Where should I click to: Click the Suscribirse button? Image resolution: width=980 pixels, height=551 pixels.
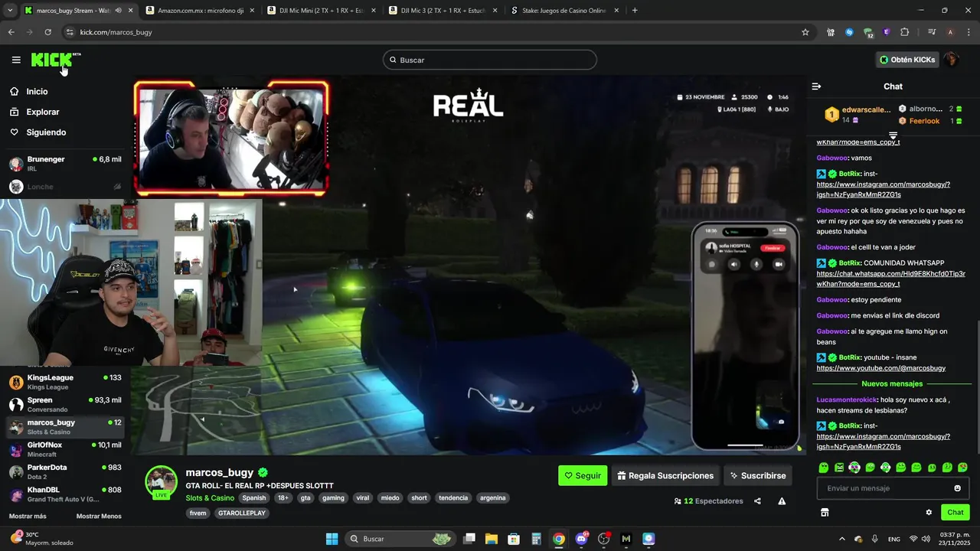pyautogui.click(x=758, y=475)
